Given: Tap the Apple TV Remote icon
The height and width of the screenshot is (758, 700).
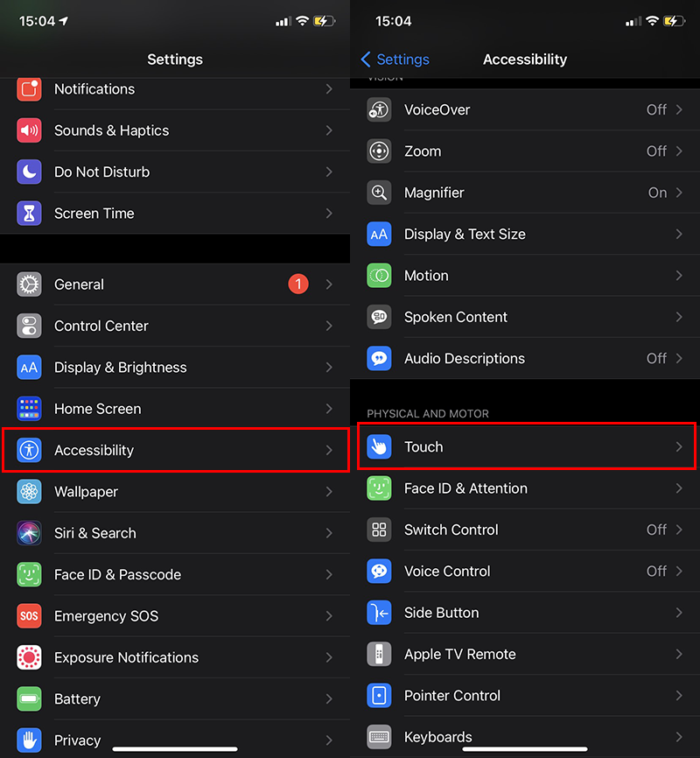Looking at the screenshot, I should tap(379, 654).
